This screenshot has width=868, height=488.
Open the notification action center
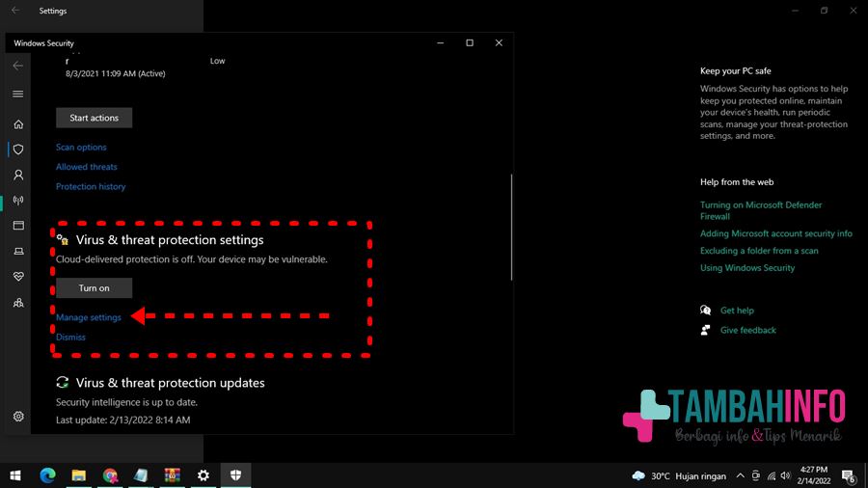tap(849, 475)
